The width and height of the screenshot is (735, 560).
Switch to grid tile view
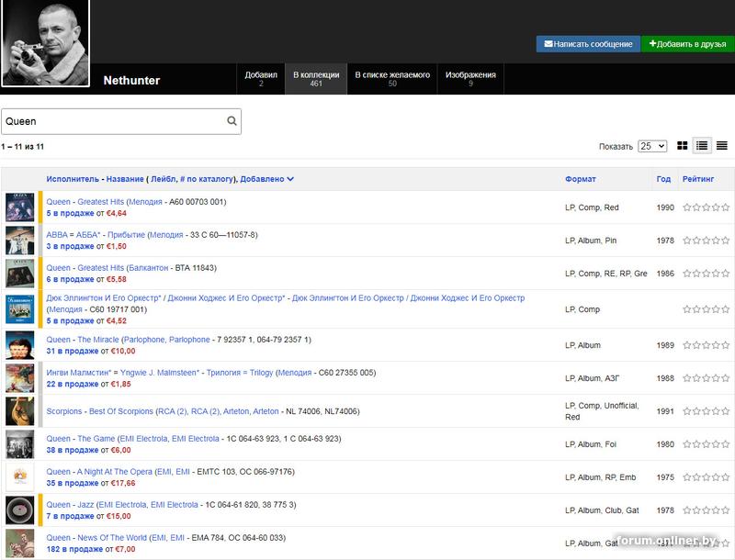(683, 146)
